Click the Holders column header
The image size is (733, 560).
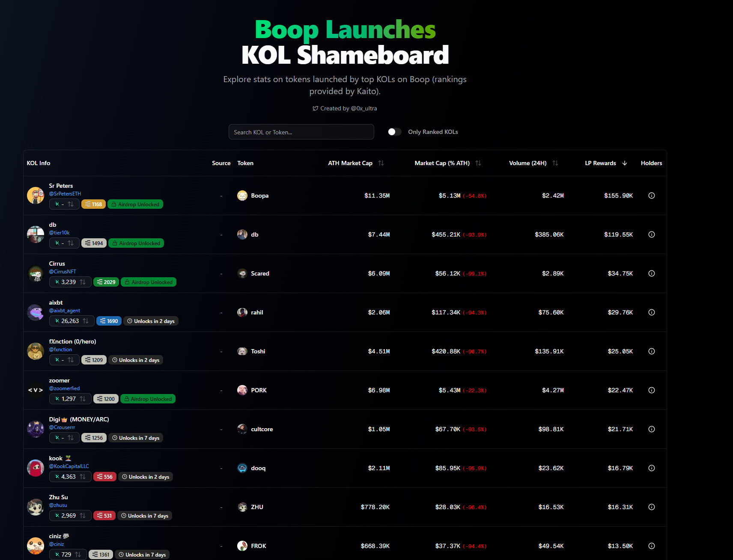click(651, 163)
